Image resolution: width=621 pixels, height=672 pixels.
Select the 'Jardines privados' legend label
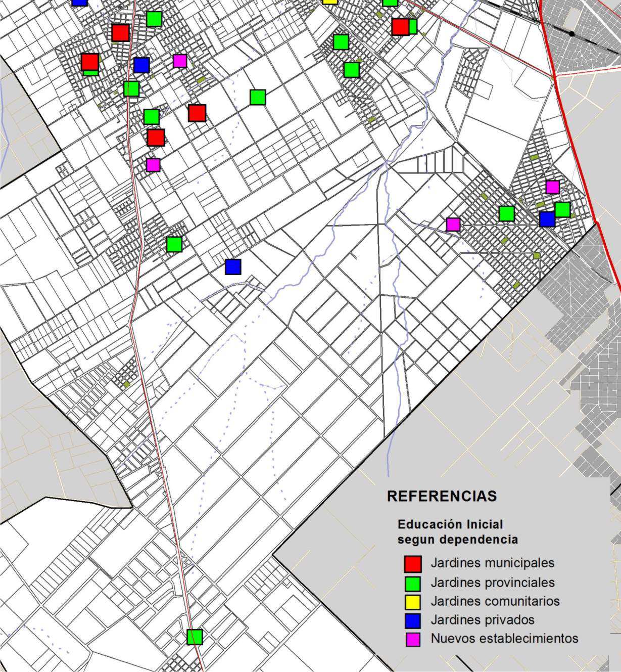pyautogui.click(x=483, y=620)
